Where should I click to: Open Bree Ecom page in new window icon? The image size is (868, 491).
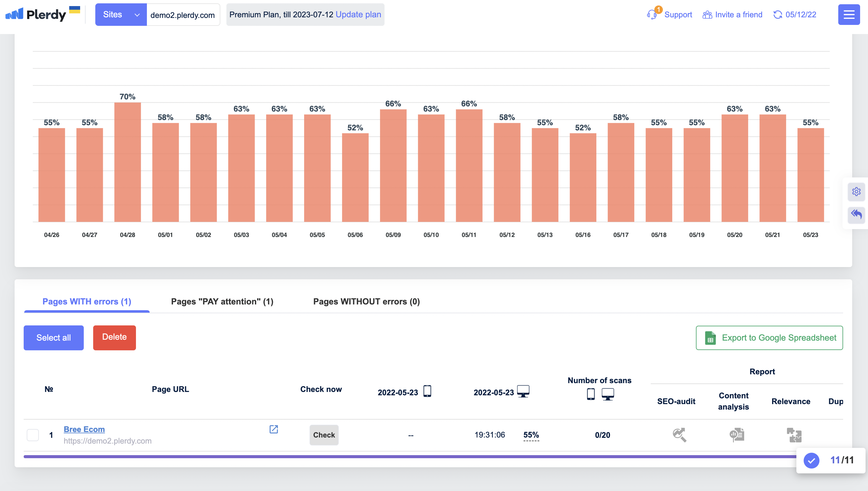pos(274,429)
